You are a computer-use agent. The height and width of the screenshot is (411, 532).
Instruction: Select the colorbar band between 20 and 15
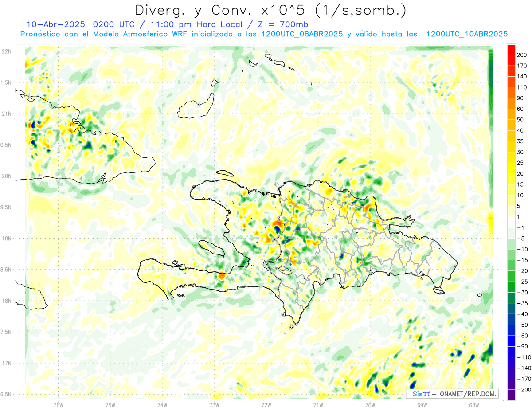(x=511, y=179)
